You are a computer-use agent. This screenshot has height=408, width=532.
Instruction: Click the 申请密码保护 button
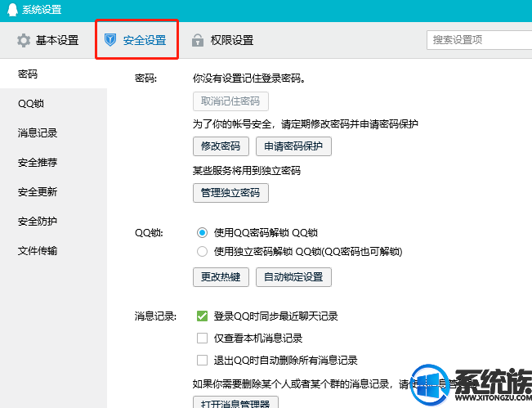293,146
